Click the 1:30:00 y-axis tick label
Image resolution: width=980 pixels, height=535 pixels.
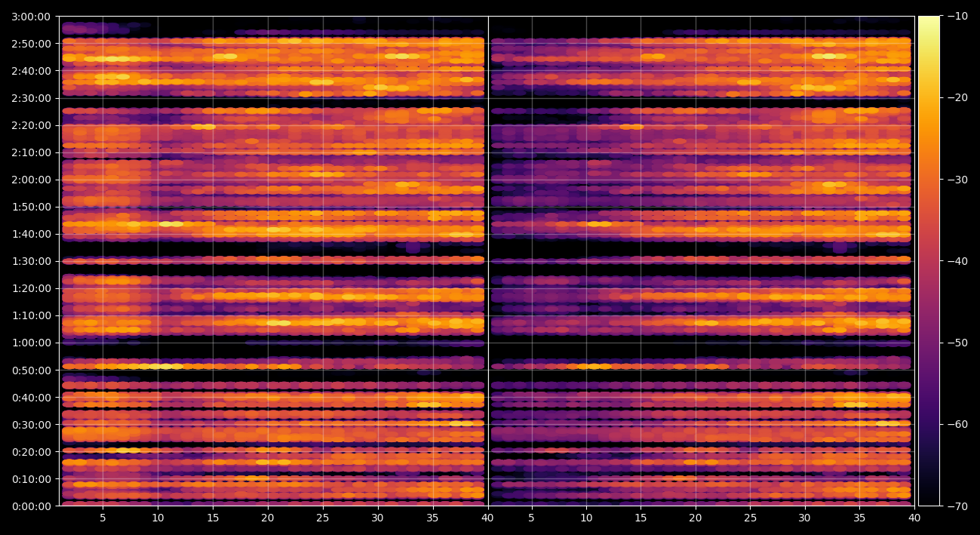pos(31,261)
